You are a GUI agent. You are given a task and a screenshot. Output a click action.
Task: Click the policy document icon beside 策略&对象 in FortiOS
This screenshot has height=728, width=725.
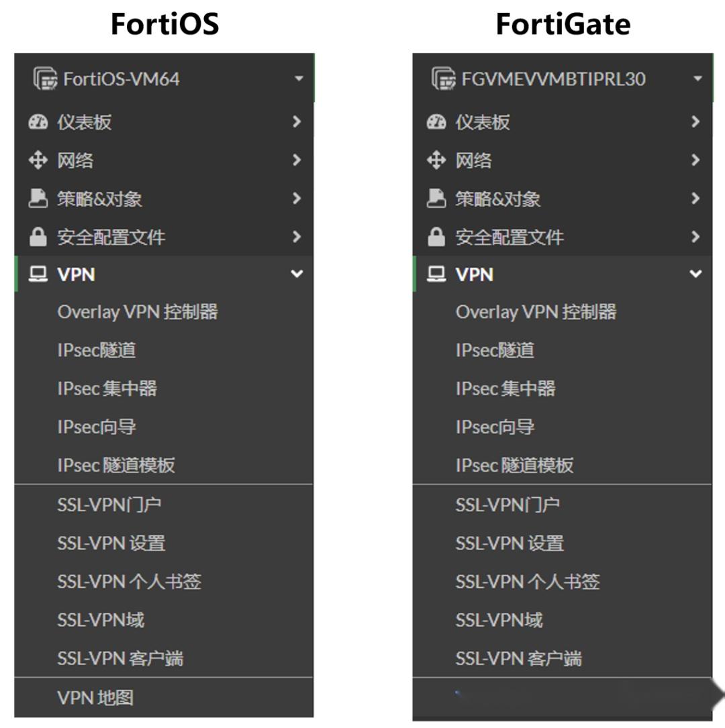39,198
